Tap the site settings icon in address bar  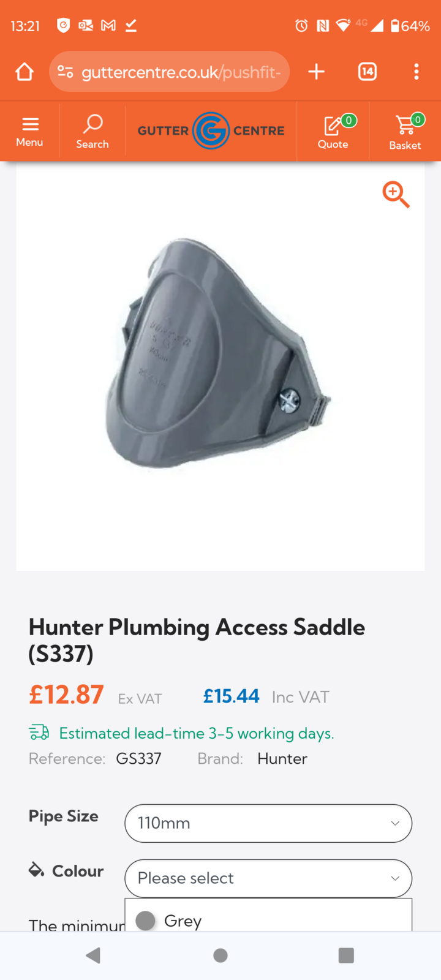click(x=65, y=72)
